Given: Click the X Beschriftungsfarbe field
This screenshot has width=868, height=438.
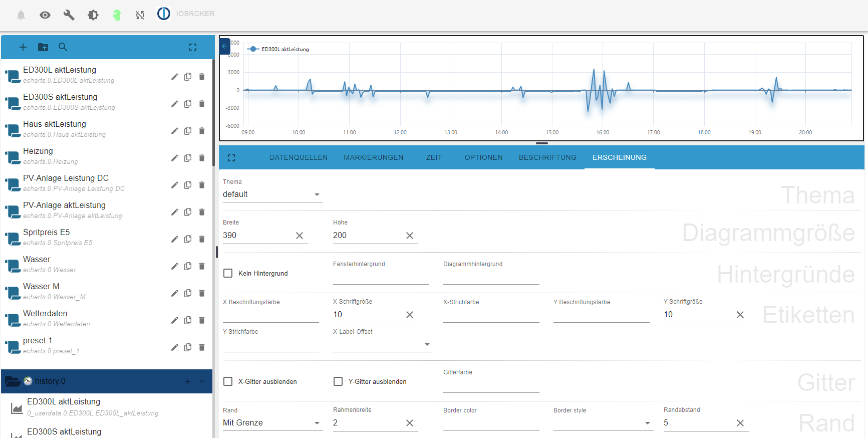Looking at the screenshot, I should pos(270,315).
